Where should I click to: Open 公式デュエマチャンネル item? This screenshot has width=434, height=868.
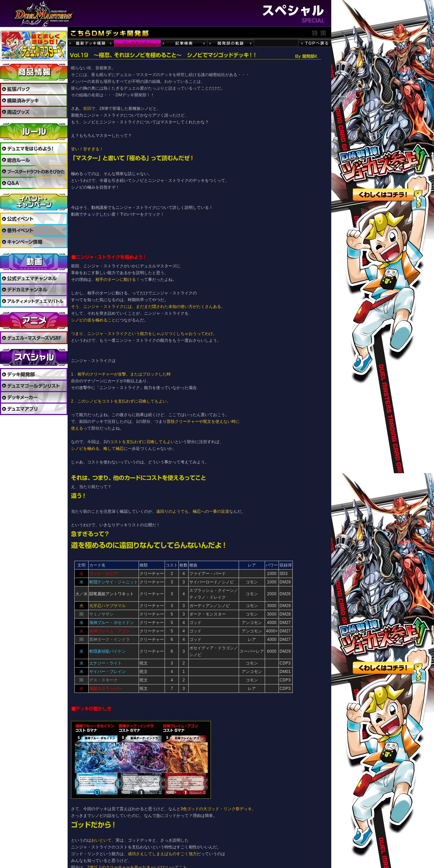(x=34, y=278)
